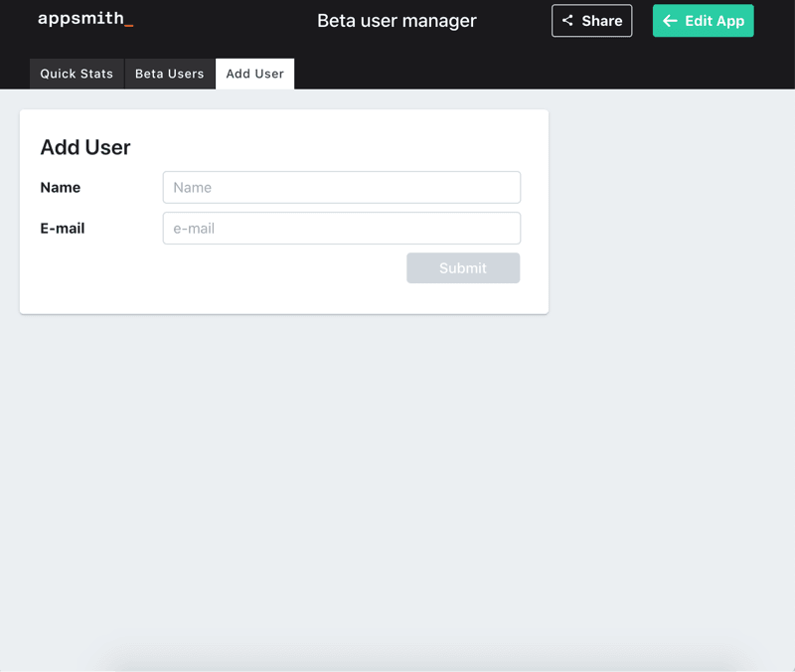Image resolution: width=795 pixels, height=672 pixels.
Task: Focus the e-mail input field
Action: click(341, 228)
